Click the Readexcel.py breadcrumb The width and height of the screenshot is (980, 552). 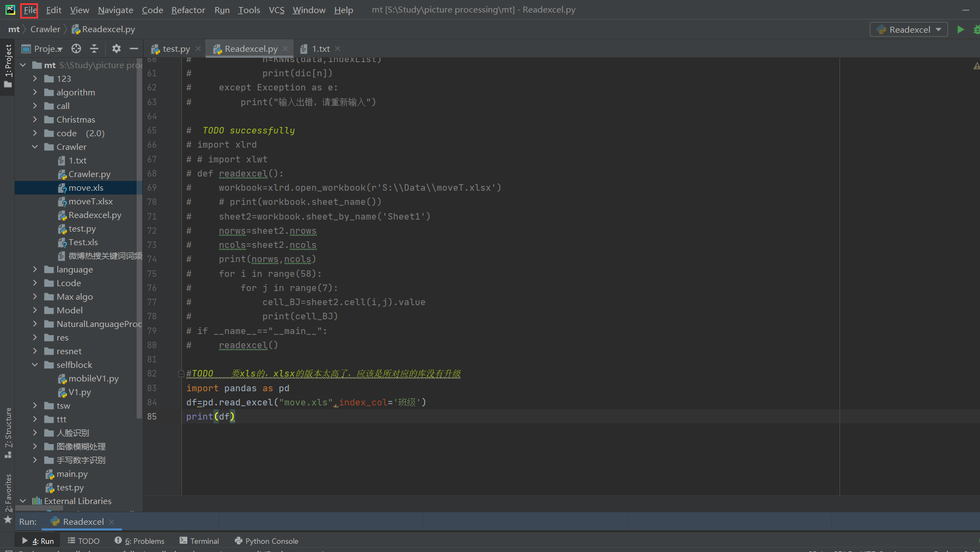103,29
